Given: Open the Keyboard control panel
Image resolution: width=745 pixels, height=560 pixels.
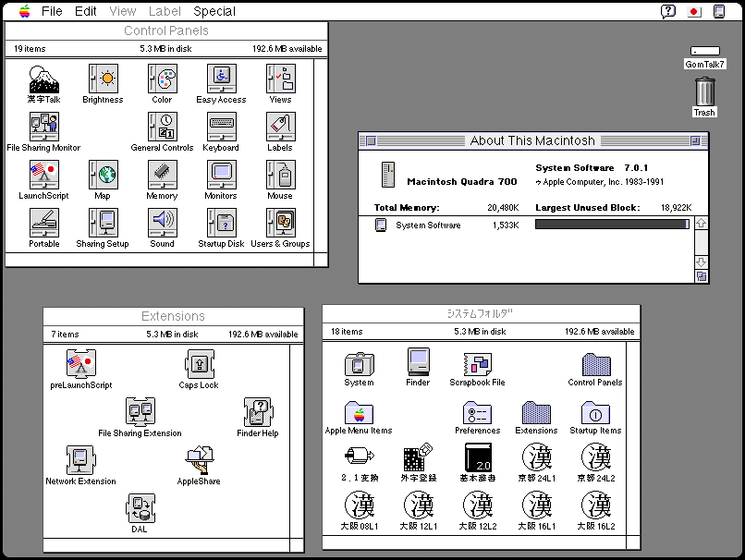Looking at the screenshot, I should click(222, 127).
